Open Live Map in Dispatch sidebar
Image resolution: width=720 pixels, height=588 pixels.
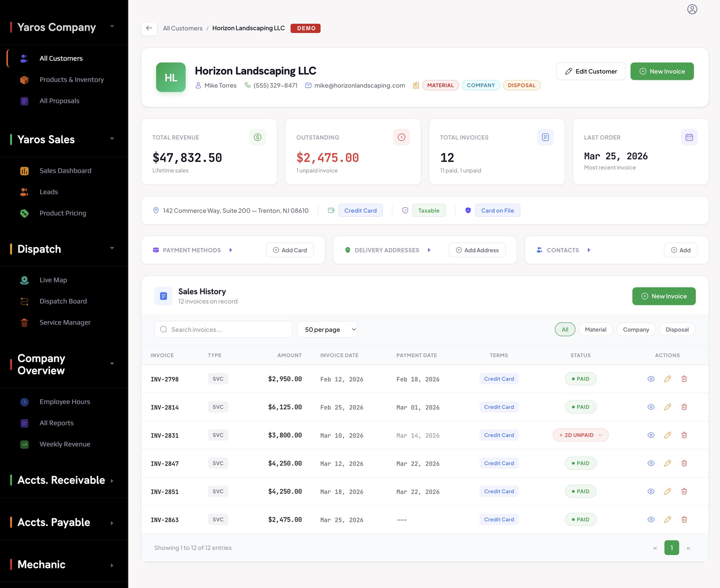coord(53,280)
